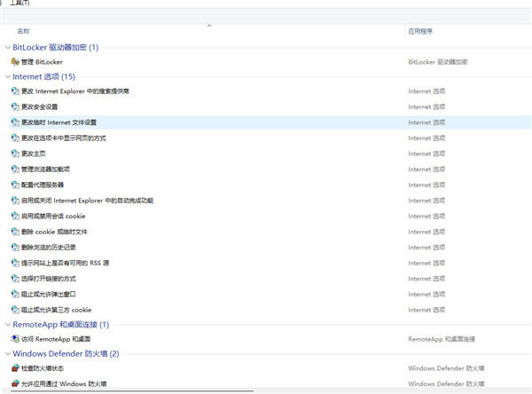Sort by the 应用程序 column header
The height and width of the screenshot is (394, 532).
click(420, 31)
